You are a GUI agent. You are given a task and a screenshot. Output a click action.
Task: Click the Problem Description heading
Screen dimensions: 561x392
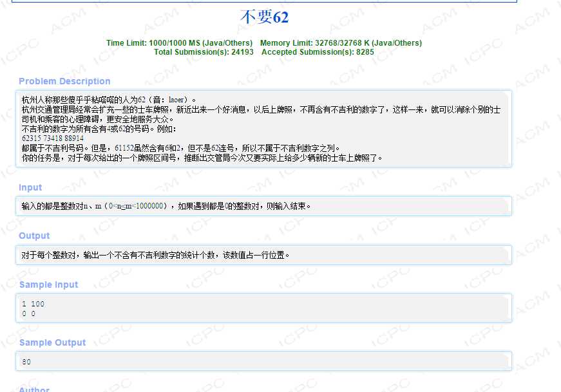click(64, 81)
